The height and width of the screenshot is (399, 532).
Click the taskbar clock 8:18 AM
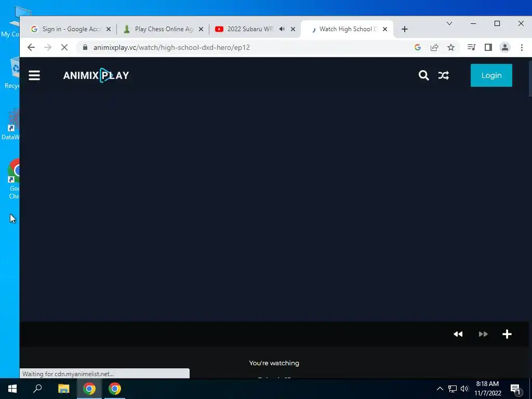point(487,389)
